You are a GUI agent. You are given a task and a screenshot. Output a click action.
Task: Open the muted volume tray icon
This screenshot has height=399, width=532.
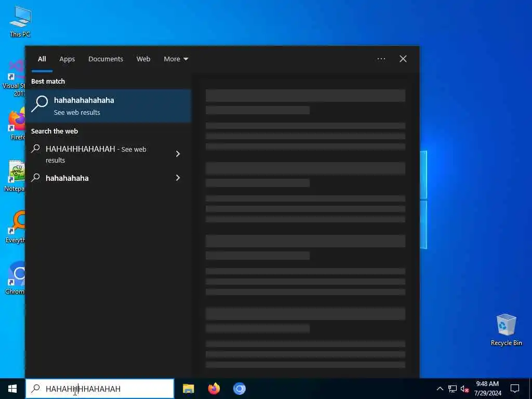coord(465,389)
